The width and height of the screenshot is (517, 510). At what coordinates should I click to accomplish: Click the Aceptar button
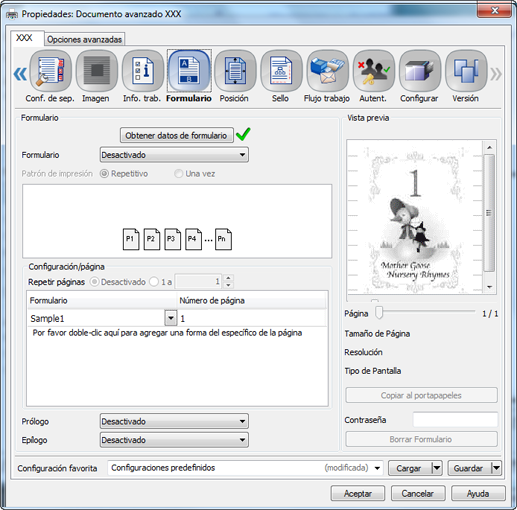(358, 493)
